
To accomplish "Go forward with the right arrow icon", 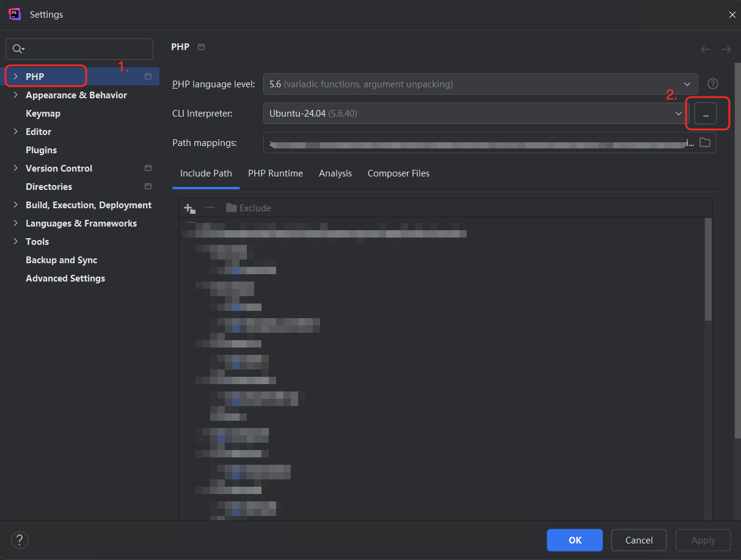I will (726, 49).
